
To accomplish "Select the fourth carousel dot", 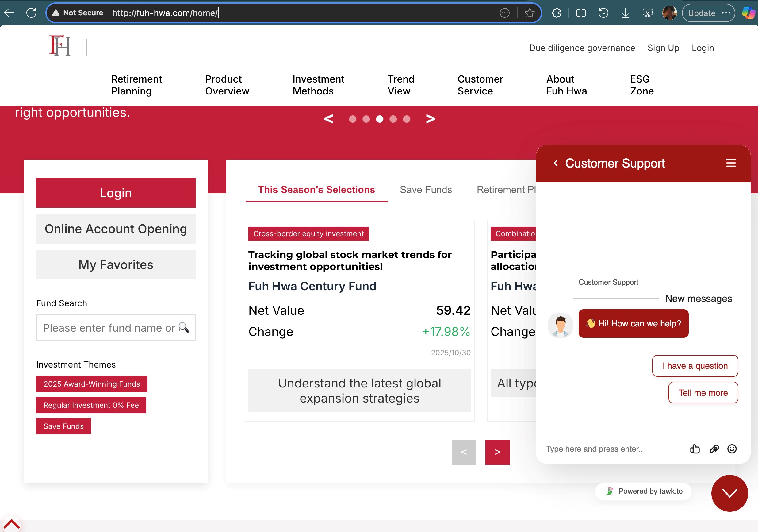I will [x=393, y=119].
